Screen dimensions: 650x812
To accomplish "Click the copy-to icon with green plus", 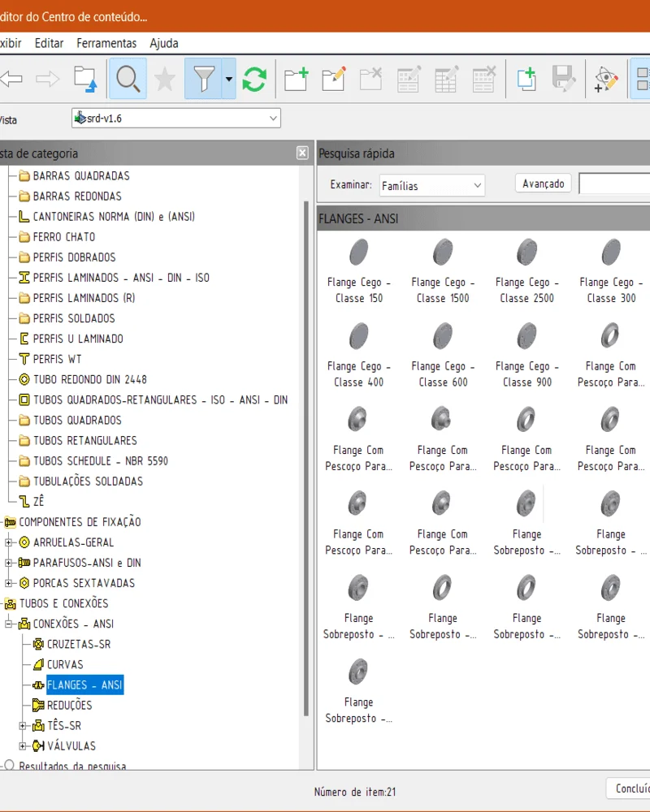I will tap(526, 79).
